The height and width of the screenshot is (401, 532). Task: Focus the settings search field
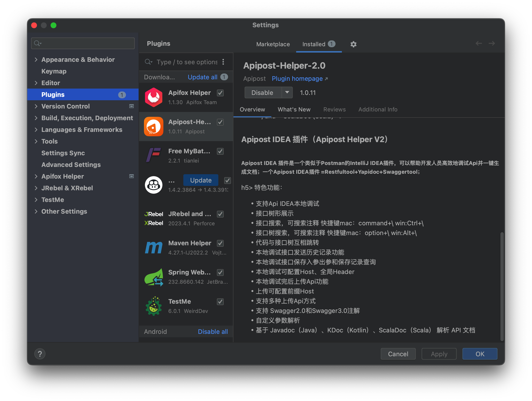click(83, 43)
